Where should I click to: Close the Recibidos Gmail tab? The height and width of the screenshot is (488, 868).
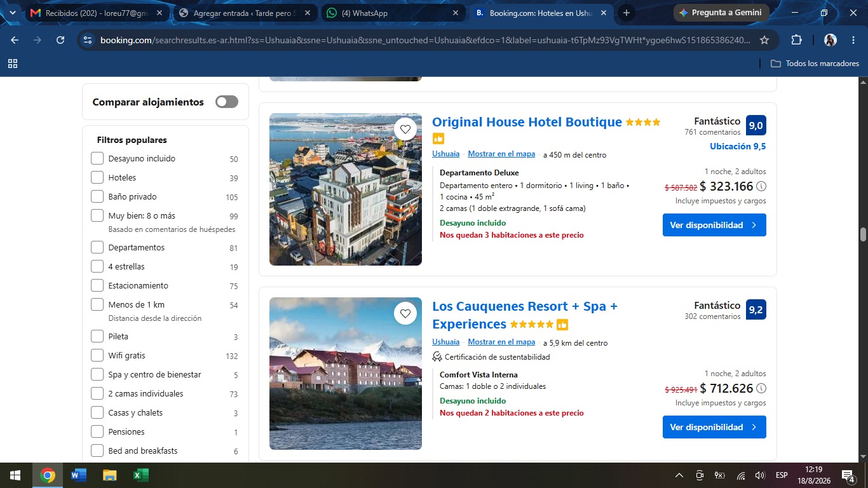tap(159, 13)
